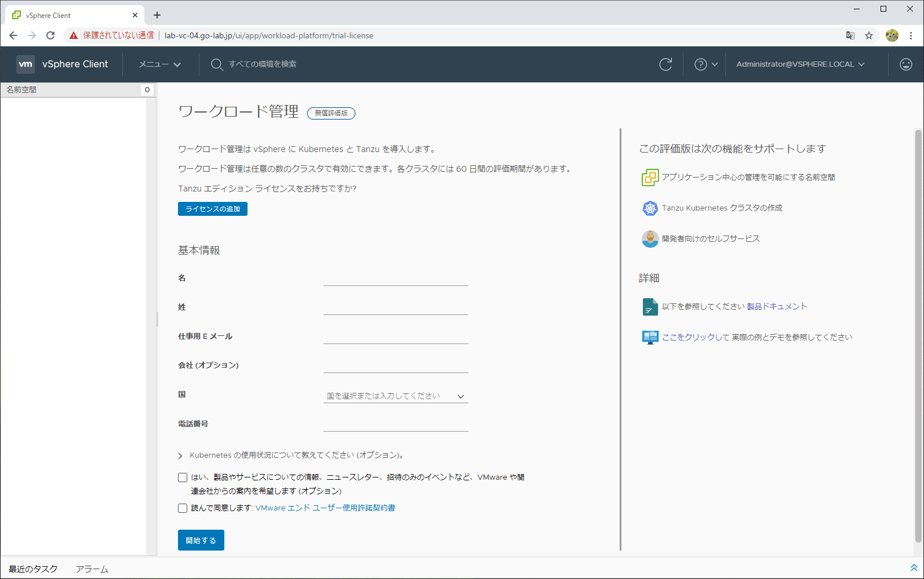The image size is (924, 579).
Task: Close the vSphere Client tab
Action: (135, 15)
